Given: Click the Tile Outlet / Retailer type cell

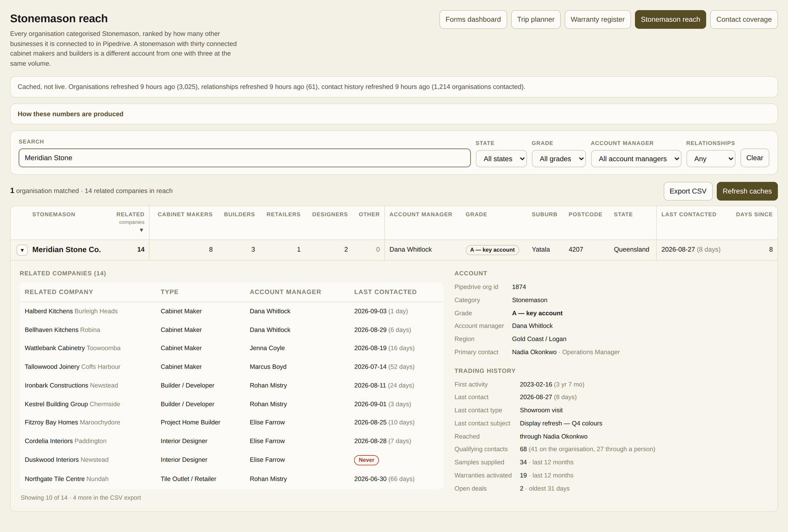Looking at the screenshot, I should pyautogui.click(x=188, y=479).
